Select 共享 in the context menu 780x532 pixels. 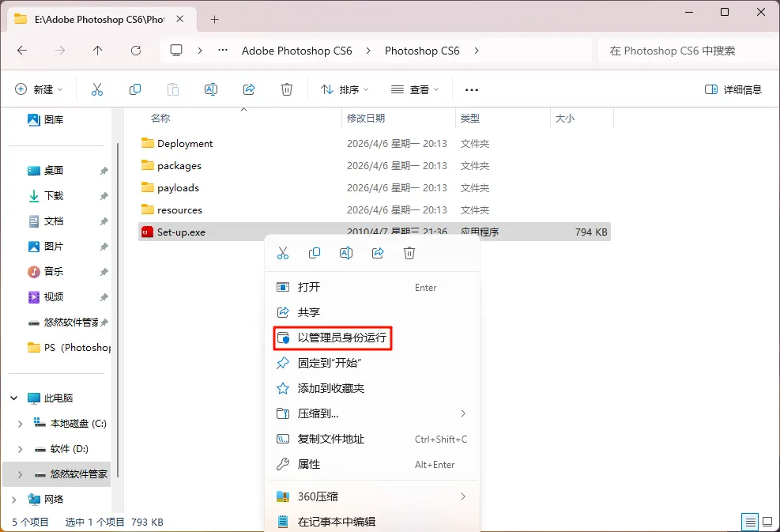(x=371, y=312)
